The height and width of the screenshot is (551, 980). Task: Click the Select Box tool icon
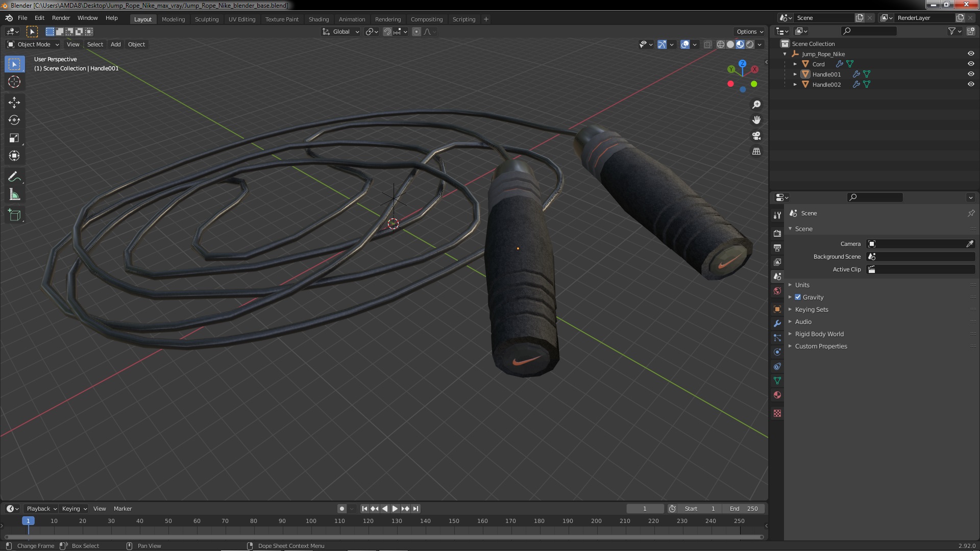[14, 64]
